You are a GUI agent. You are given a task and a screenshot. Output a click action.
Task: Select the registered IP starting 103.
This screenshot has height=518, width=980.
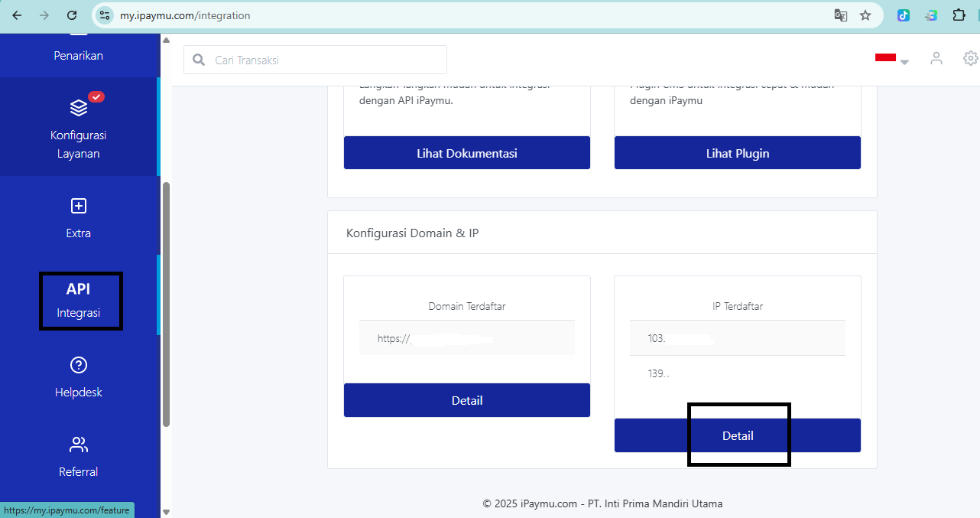click(x=738, y=338)
